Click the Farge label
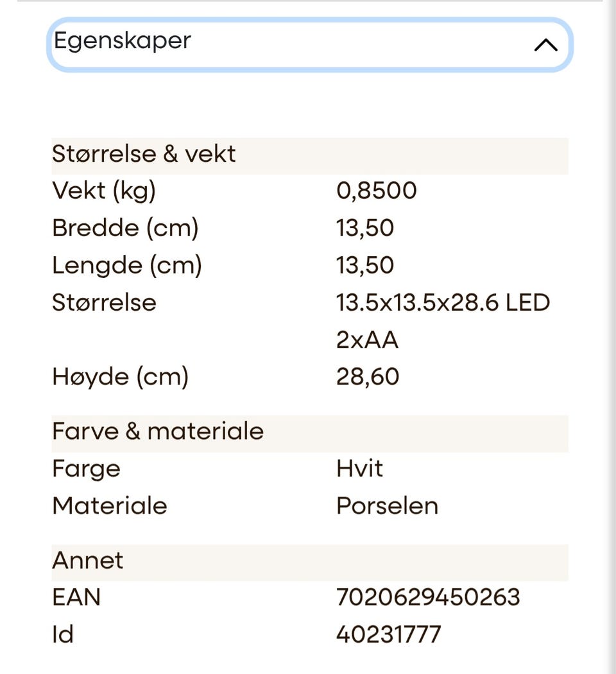The image size is (616, 674). point(86,469)
